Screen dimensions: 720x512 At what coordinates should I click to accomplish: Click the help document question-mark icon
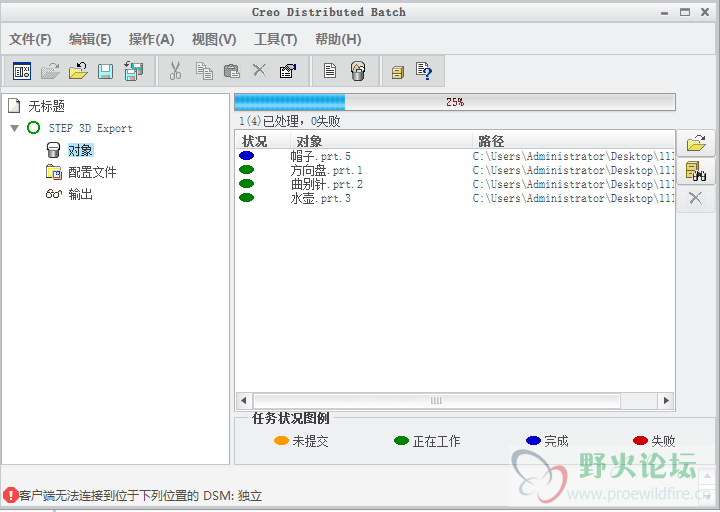click(x=424, y=71)
